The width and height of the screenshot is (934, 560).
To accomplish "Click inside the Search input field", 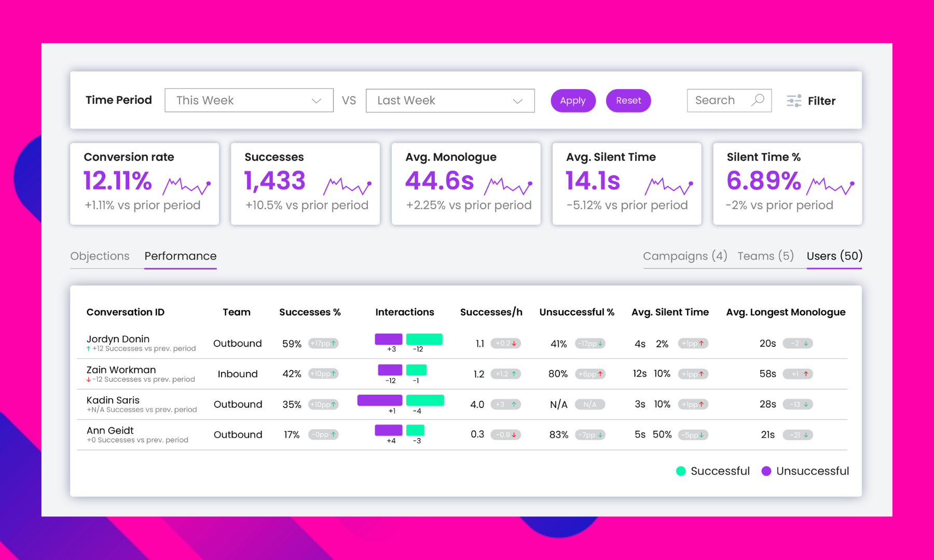I will 729,100.
